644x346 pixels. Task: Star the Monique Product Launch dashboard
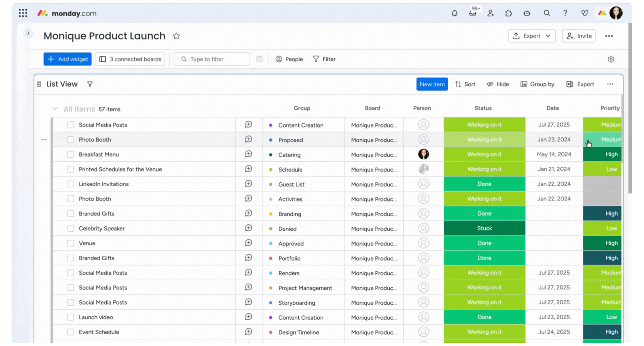[176, 36]
